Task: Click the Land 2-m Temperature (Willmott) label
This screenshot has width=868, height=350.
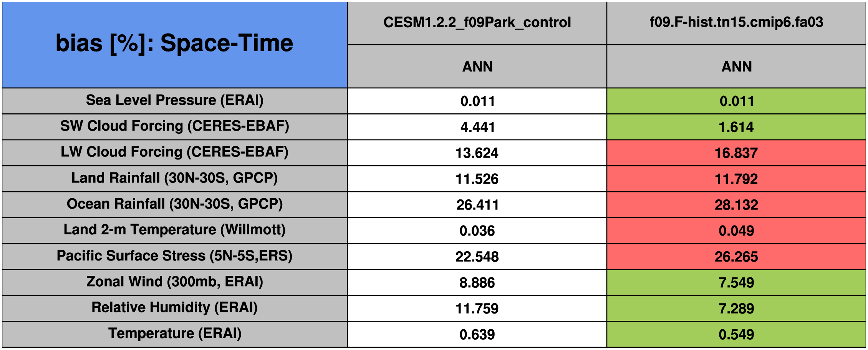Action: [175, 231]
